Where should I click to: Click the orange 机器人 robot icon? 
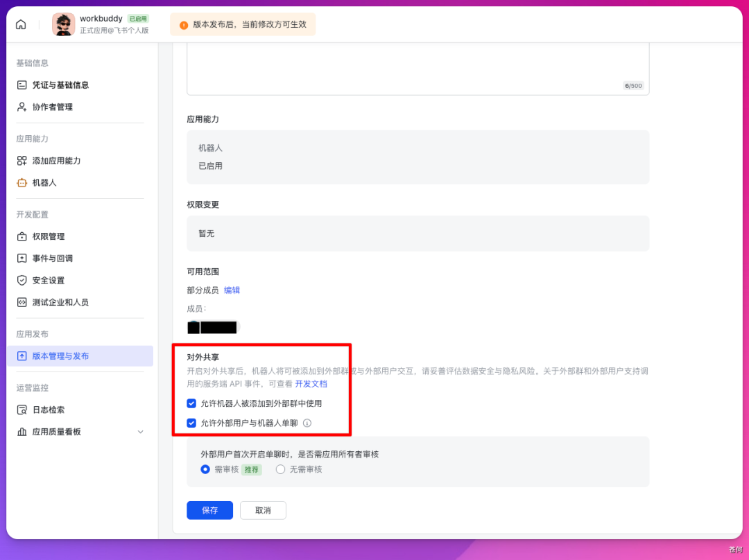pyautogui.click(x=22, y=183)
